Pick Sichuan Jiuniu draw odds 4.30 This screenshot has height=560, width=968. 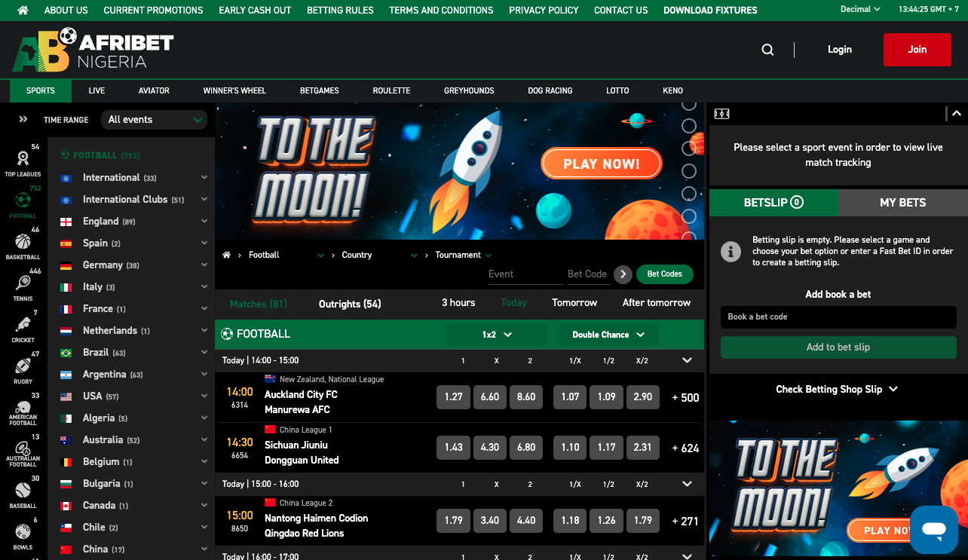point(490,448)
